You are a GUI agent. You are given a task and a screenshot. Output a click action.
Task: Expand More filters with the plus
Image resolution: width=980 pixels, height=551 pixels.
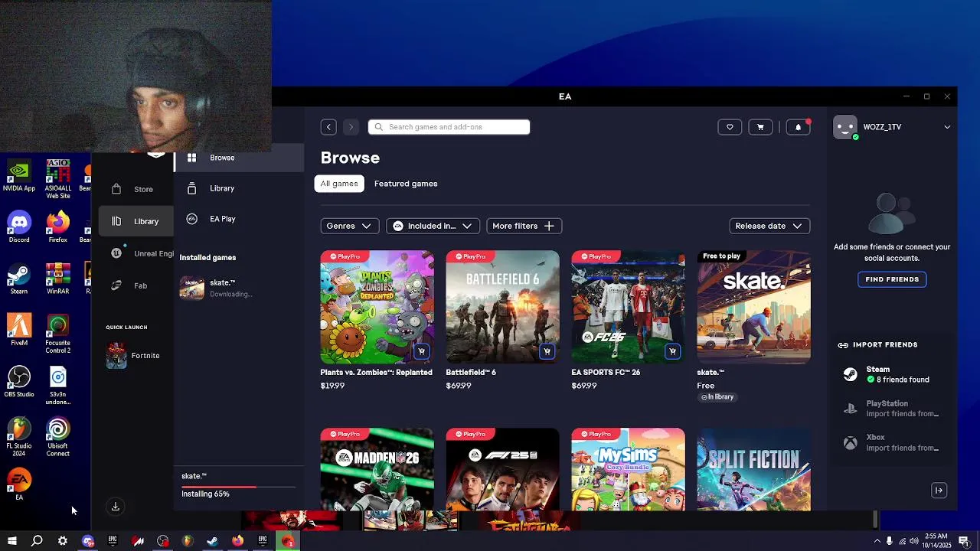click(524, 226)
